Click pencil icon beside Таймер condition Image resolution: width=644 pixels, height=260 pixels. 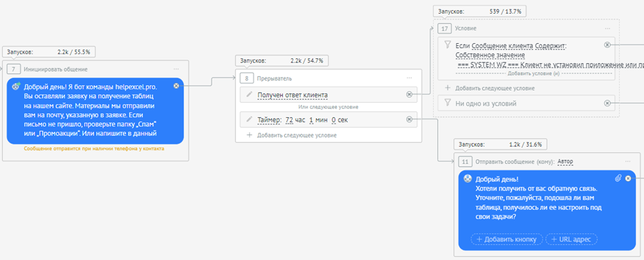249,119
